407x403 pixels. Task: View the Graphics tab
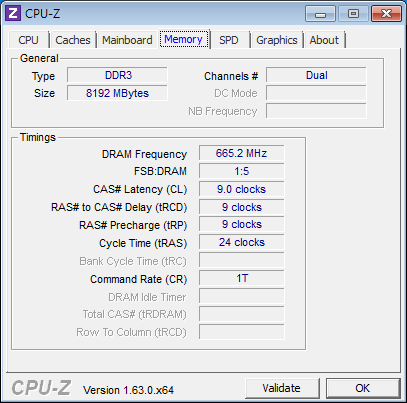[x=277, y=40]
